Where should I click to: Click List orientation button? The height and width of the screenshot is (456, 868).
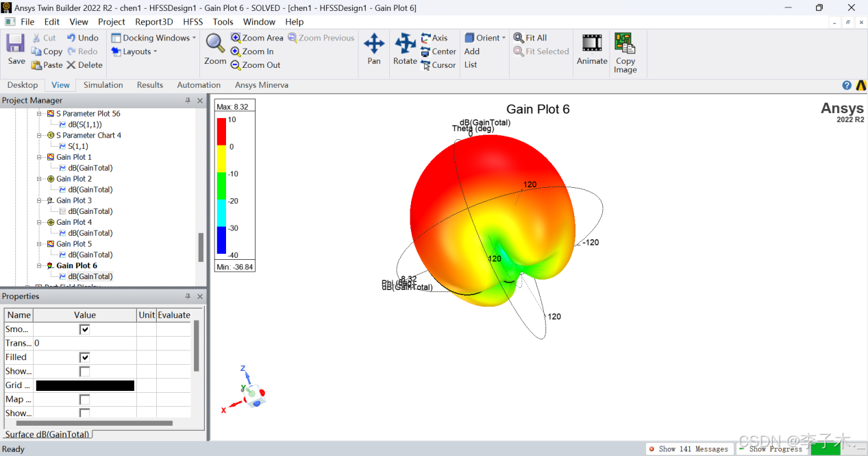[x=471, y=65]
